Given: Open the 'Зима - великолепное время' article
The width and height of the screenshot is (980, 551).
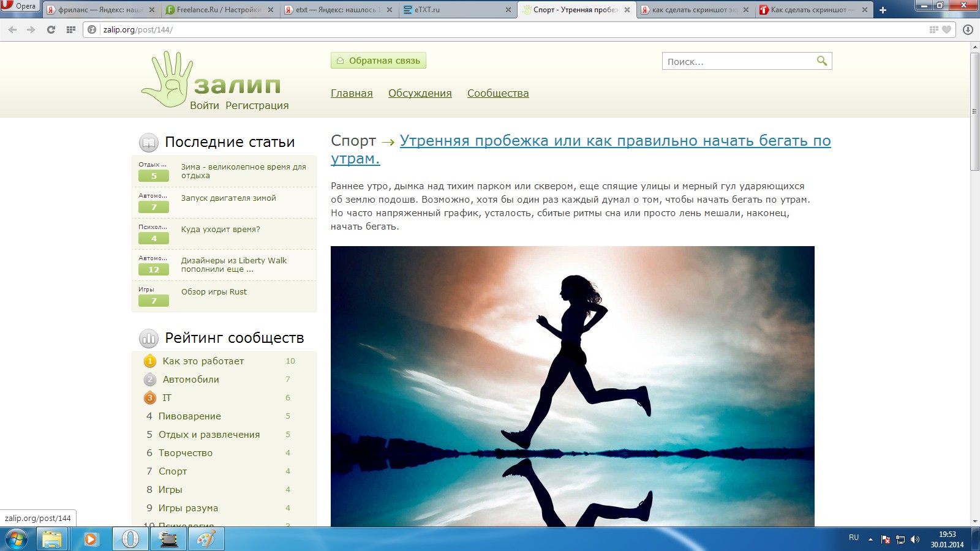Looking at the screenshot, I should pos(244,171).
